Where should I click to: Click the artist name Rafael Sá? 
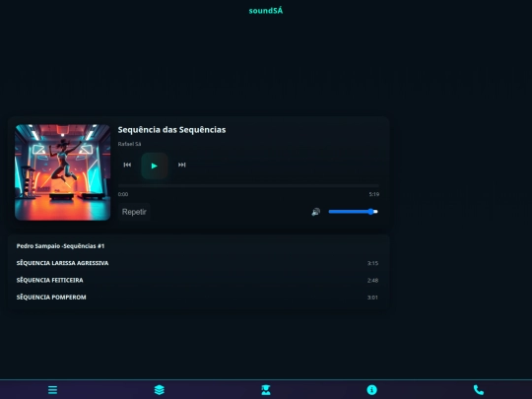[x=129, y=144]
